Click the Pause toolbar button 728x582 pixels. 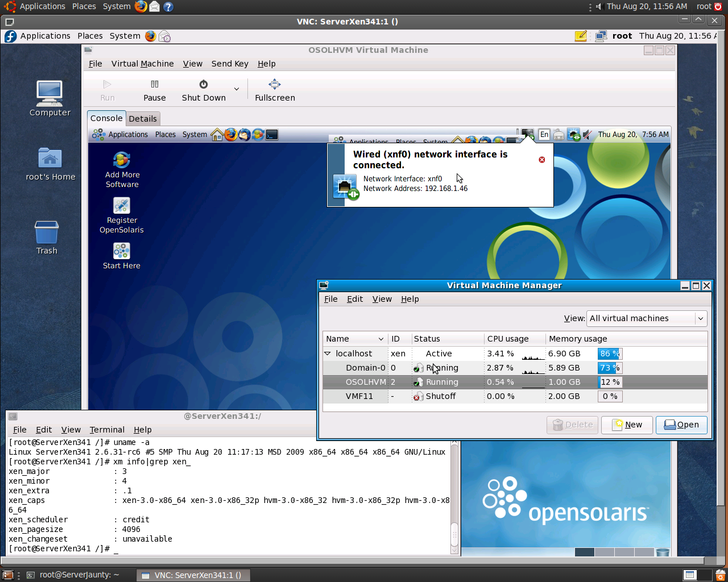click(x=155, y=90)
